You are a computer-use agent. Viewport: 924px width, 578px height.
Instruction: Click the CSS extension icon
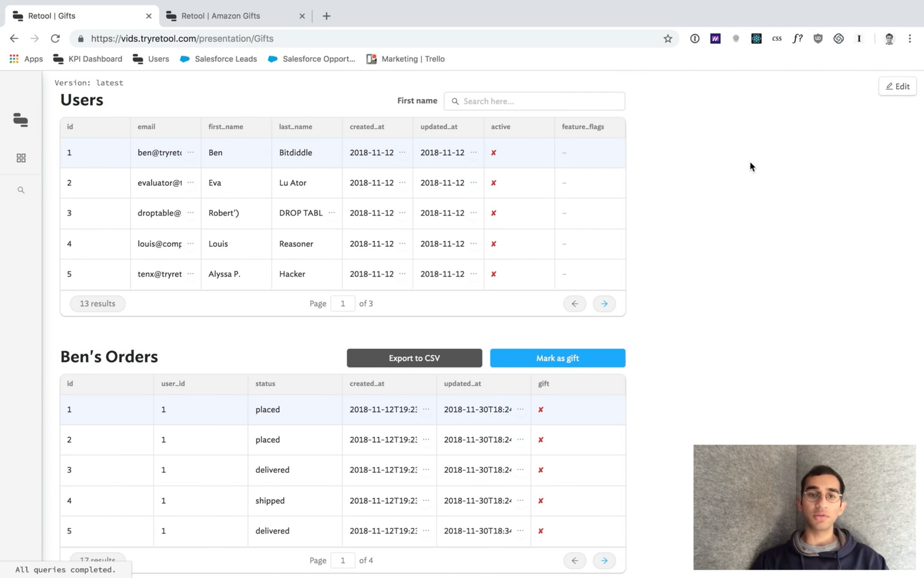point(777,39)
